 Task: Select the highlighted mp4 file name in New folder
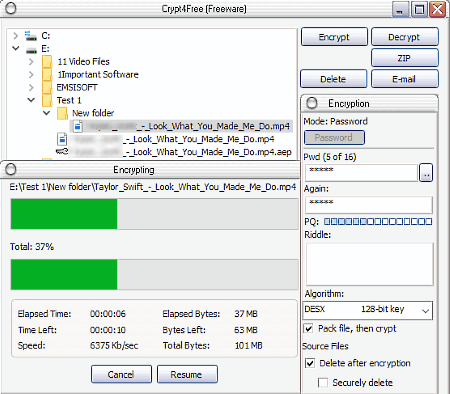(188, 126)
